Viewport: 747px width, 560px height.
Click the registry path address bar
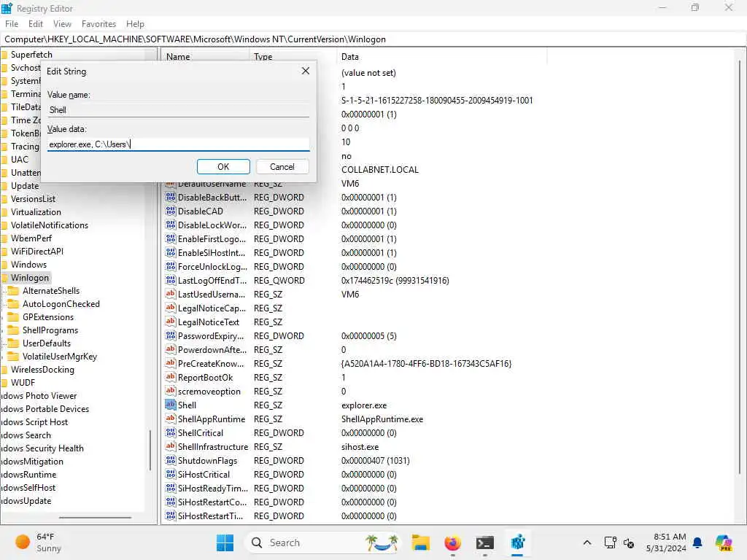pos(373,39)
